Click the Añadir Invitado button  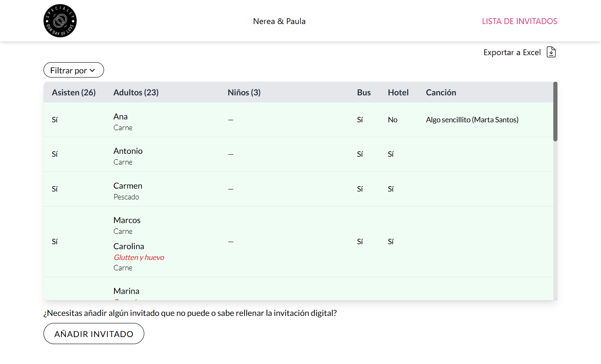pos(94,334)
